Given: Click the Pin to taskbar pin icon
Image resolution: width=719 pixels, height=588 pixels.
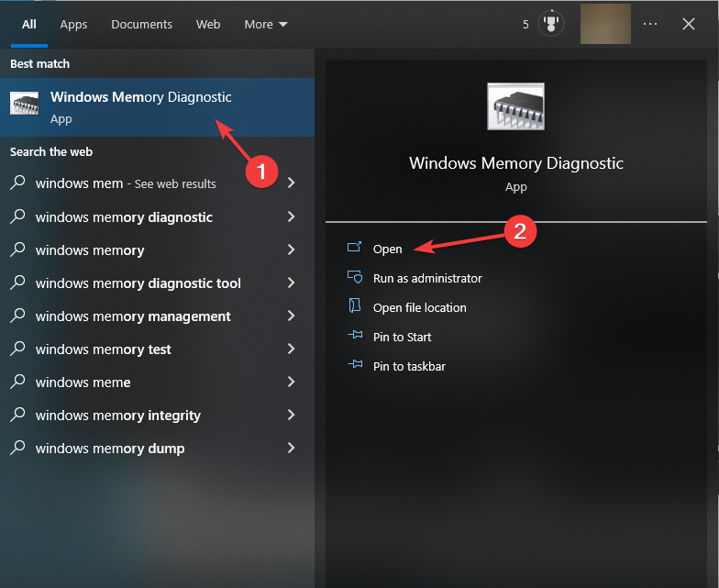Looking at the screenshot, I should coord(355,364).
